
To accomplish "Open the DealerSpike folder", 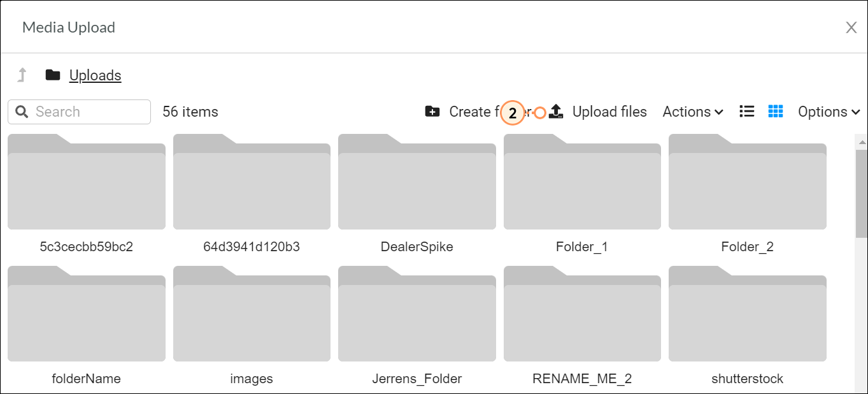I will coord(416,185).
